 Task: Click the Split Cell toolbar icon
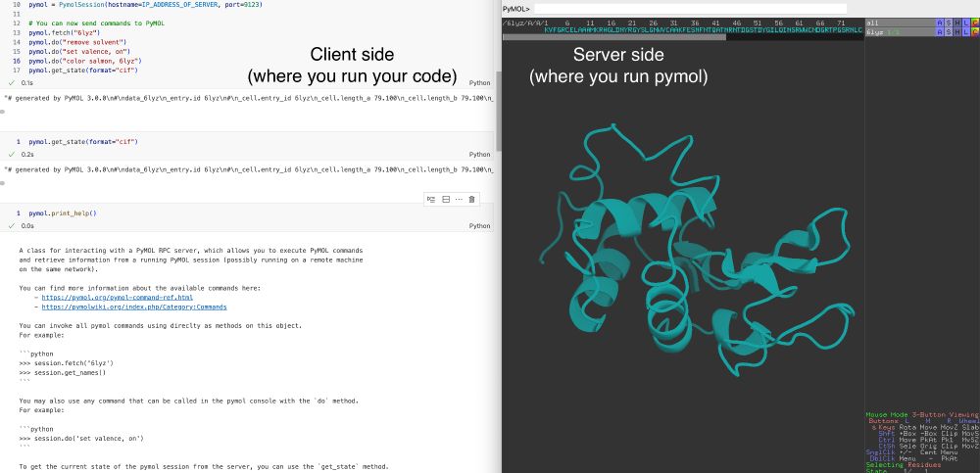[x=446, y=200]
